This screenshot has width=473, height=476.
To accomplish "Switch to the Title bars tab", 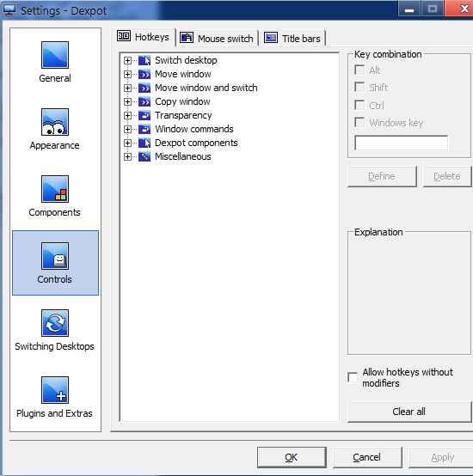I will [293, 39].
